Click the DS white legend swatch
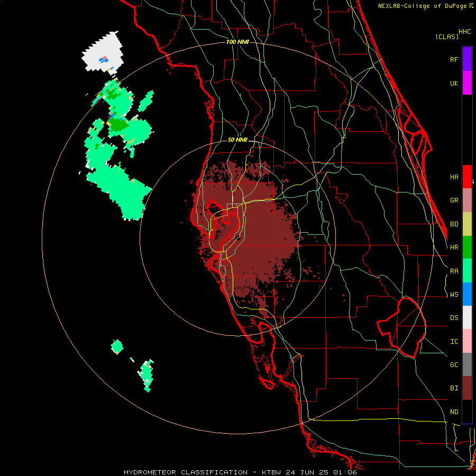The height and width of the screenshot is (476, 476). (467, 317)
